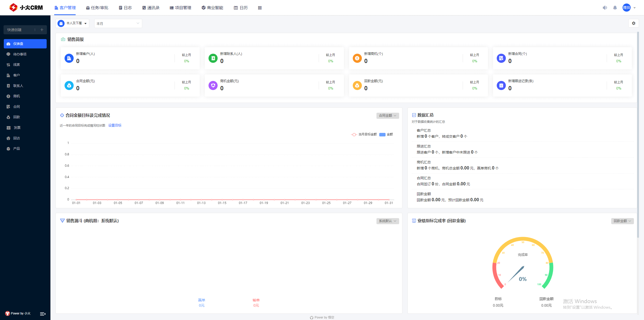
Task: Switch to the 商业智能 tab
Action: tap(212, 8)
